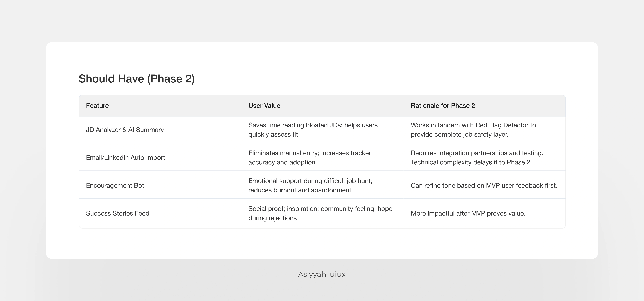Click the 'Feature' column header
Viewport: 644px width, 301px height.
point(97,106)
